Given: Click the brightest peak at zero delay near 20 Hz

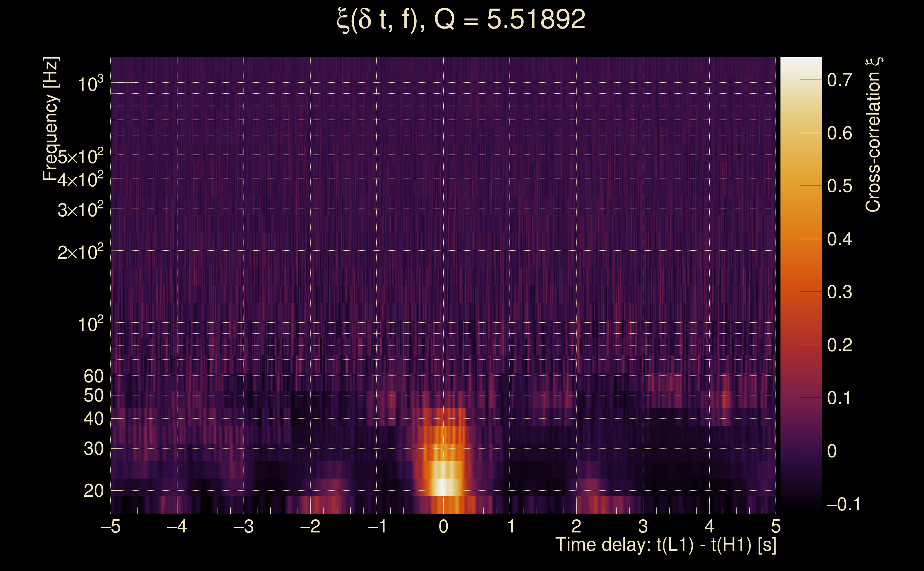Looking at the screenshot, I should click(x=443, y=487).
